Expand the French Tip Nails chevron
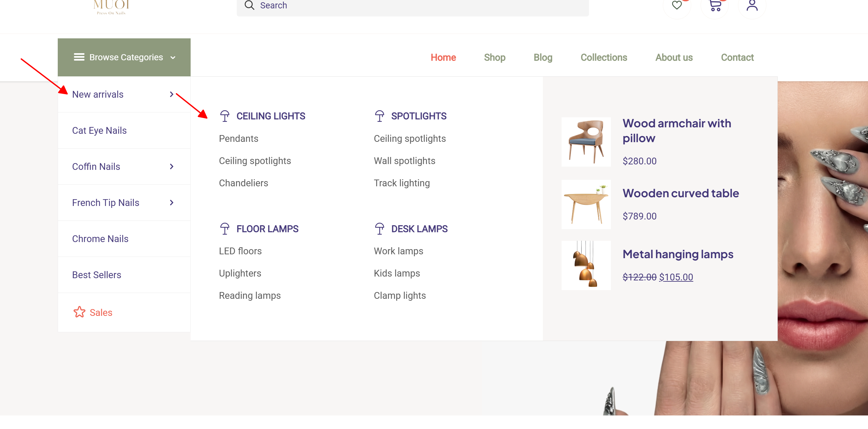The height and width of the screenshot is (429, 868). click(x=172, y=202)
